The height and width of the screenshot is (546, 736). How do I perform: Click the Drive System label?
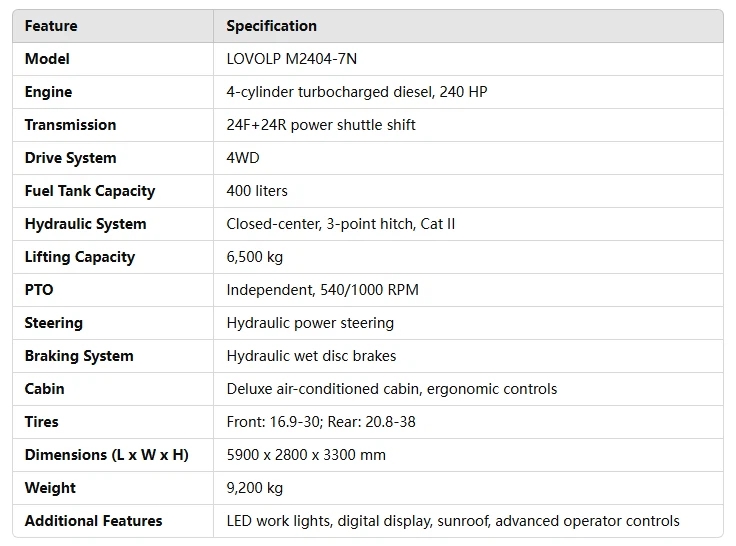tap(70, 158)
